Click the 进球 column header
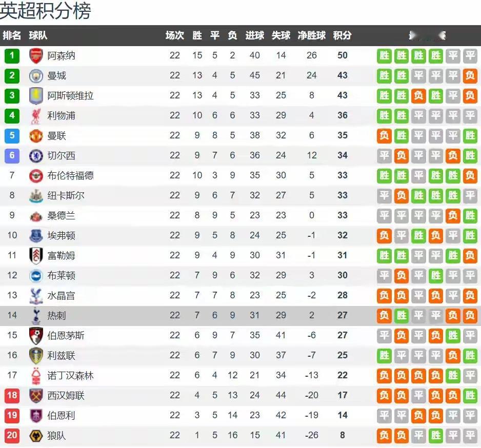The width and height of the screenshot is (481, 448). [x=255, y=35]
